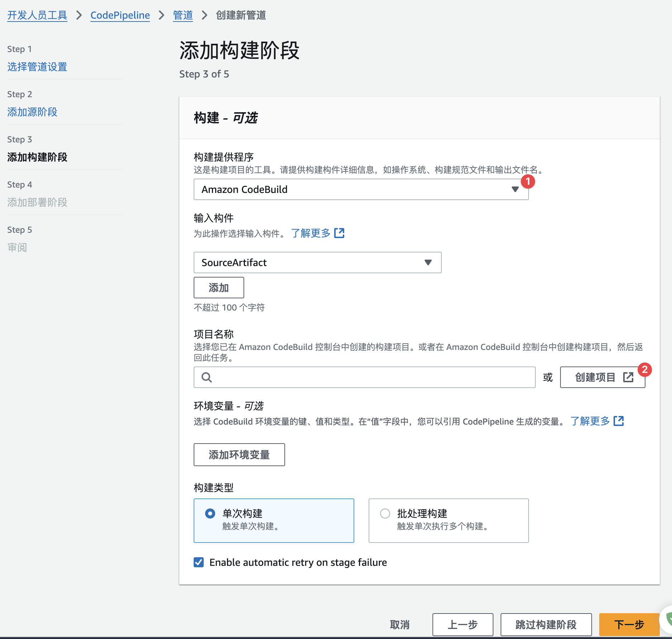672x639 pixels.
Task: Open 了解更多 link for input artifacts
Action: point(311,233)
